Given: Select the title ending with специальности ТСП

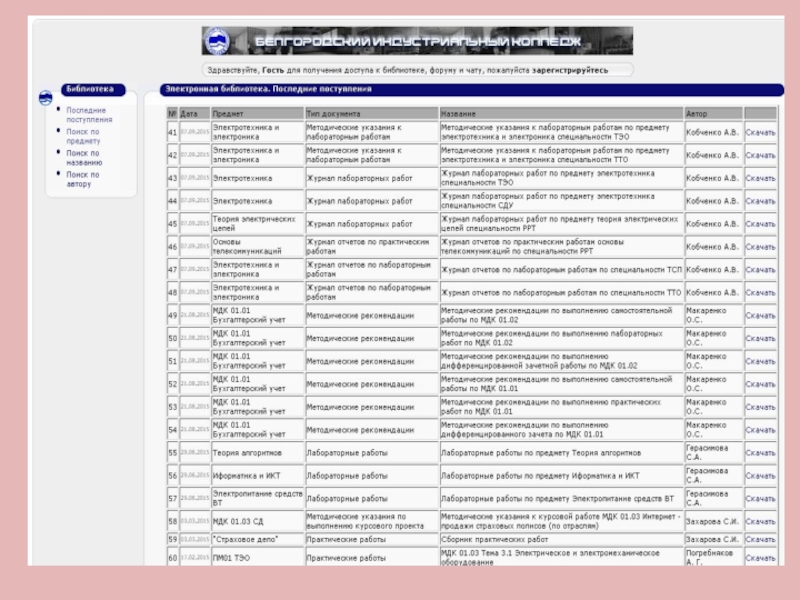Looking at the screenshot, I should point(561,270).
